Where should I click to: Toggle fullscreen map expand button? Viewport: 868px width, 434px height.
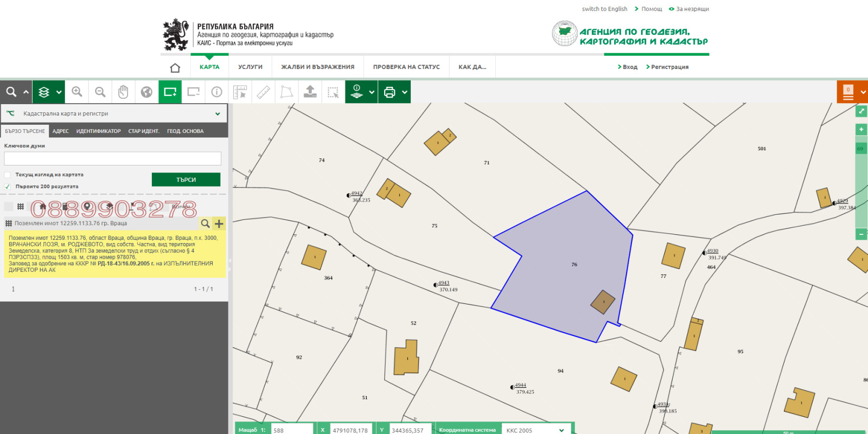point(861,111)
